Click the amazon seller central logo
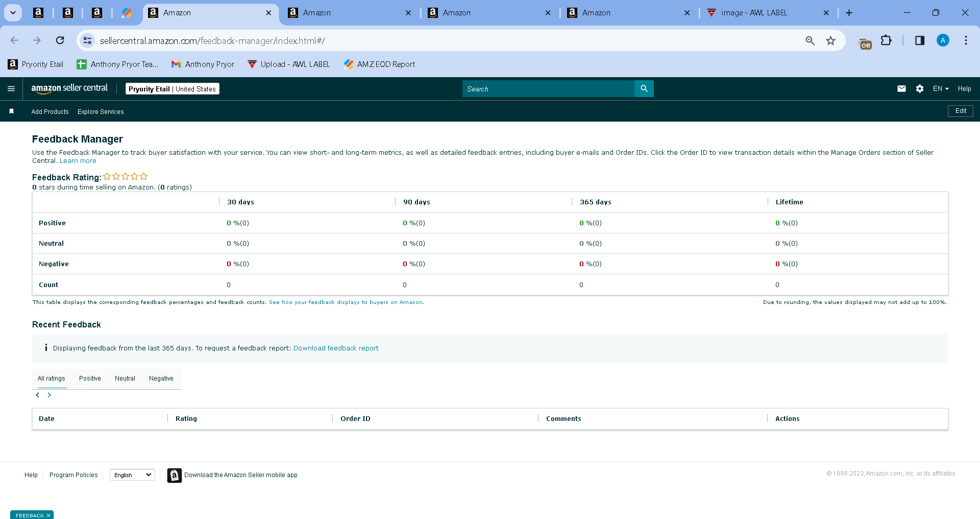The image size is (980, 519). 69,88
